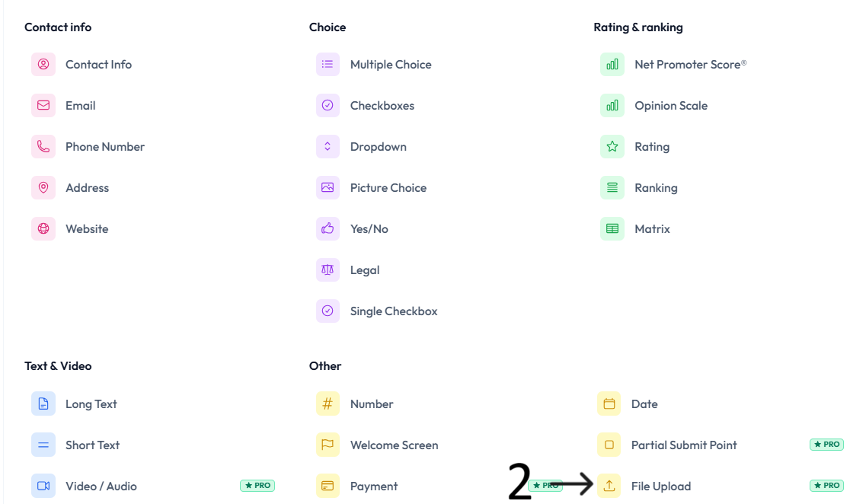Select the Legal scales icon

(x=328, y=270)
